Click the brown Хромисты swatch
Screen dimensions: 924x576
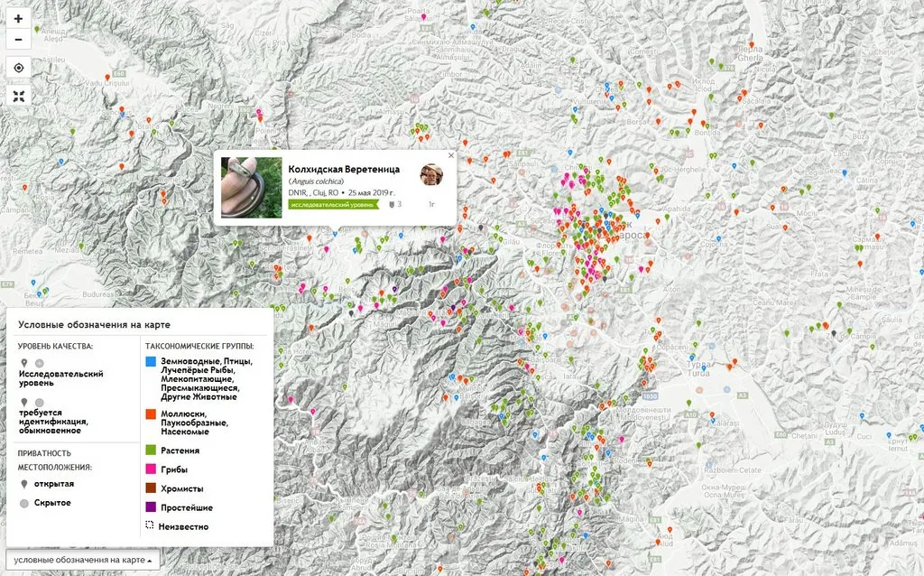[151, 488]
